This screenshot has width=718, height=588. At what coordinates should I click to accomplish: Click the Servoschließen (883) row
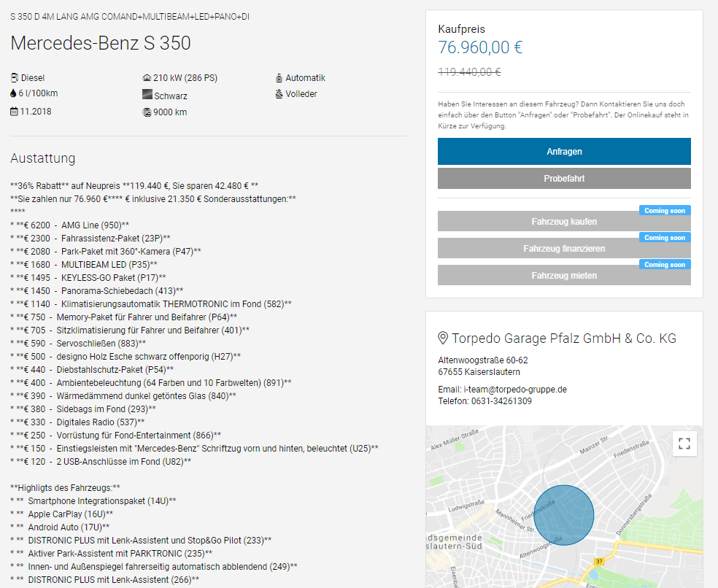click(78, 344)
